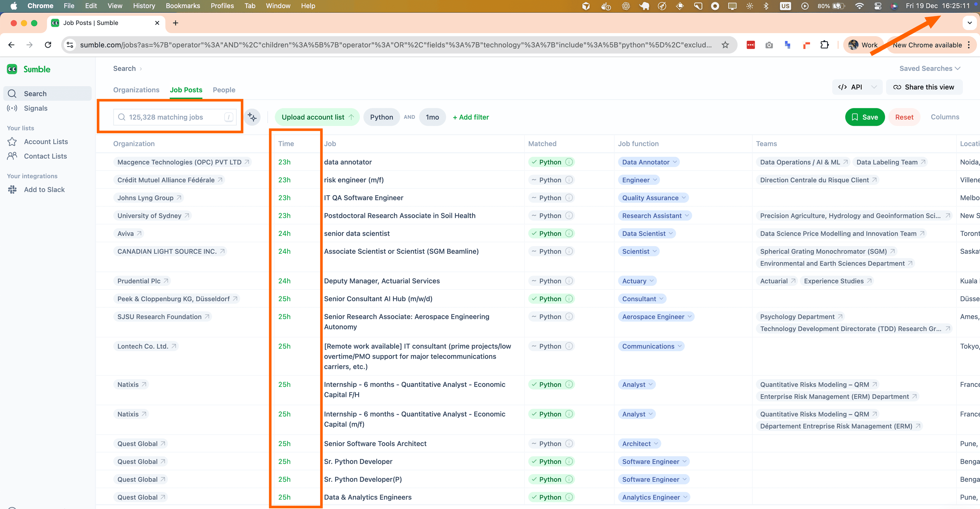Viewport: 980px width, 509px height.
Task: Open Chrome extensions puzzle icon
Action: tap(824, 45)
